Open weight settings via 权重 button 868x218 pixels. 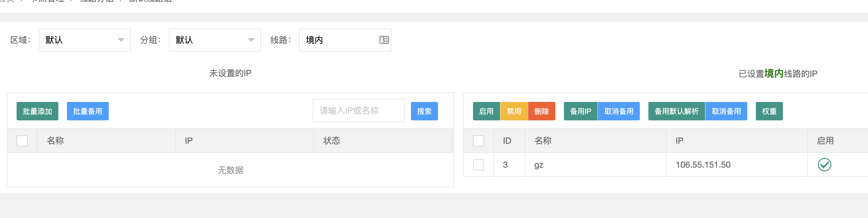[x=769, y=111]
